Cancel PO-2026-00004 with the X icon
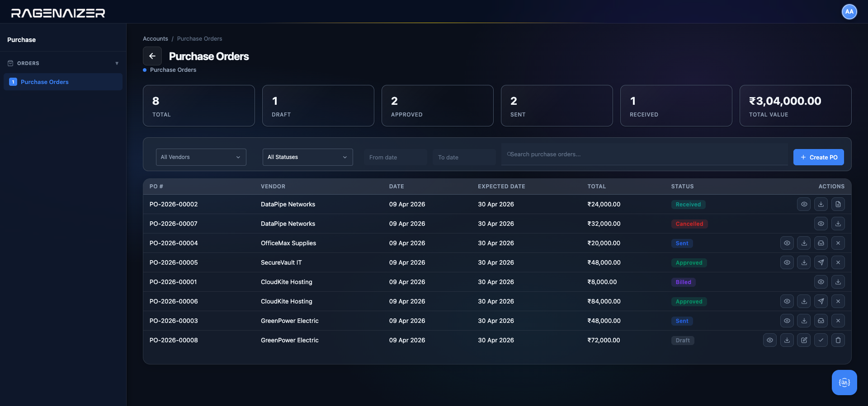 (x=838, y=243)
